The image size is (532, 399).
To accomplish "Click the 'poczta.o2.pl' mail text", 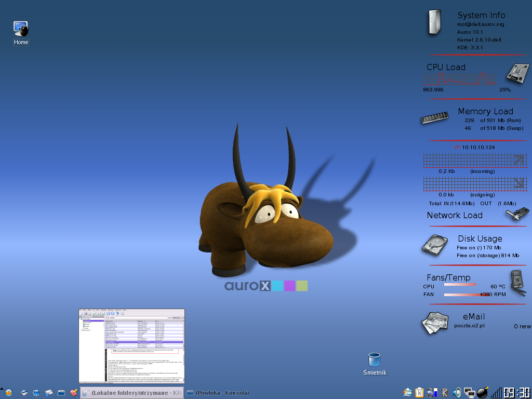I will point(469,326).
